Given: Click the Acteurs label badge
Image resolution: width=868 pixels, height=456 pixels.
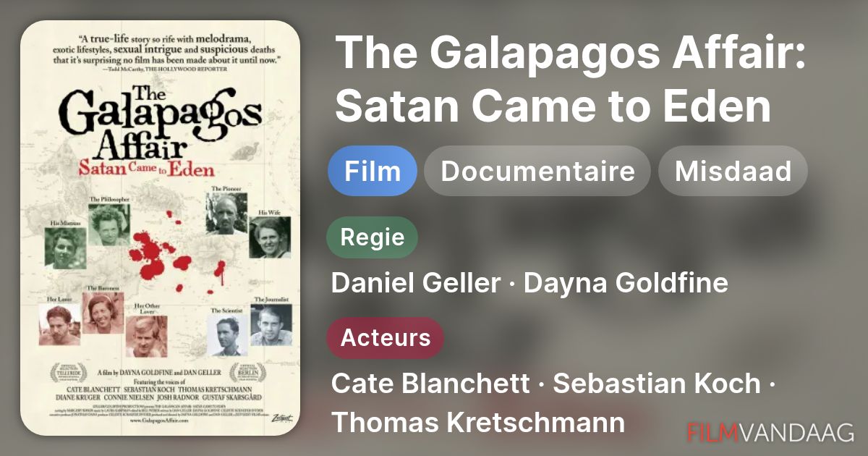Looking at the screenshot, I should 386,338.
